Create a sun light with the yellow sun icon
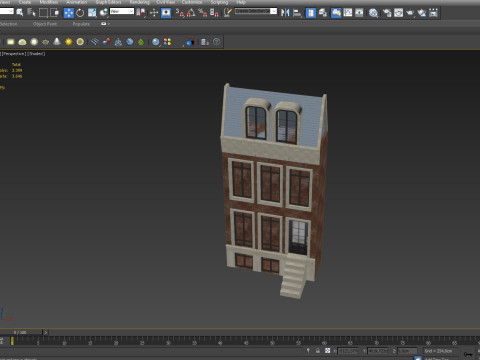 [x=69, y=42]
